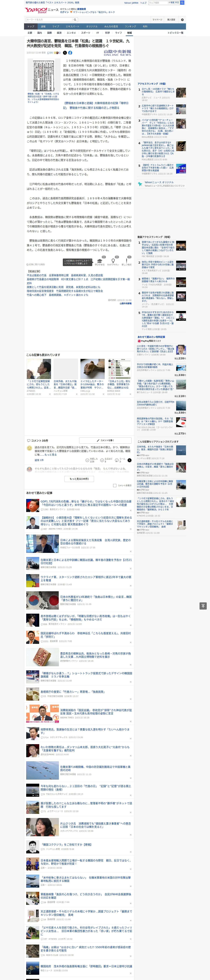Open the settings gear icon in header
The height and width of the screenshot is (980, 210).
pos(182,19)
